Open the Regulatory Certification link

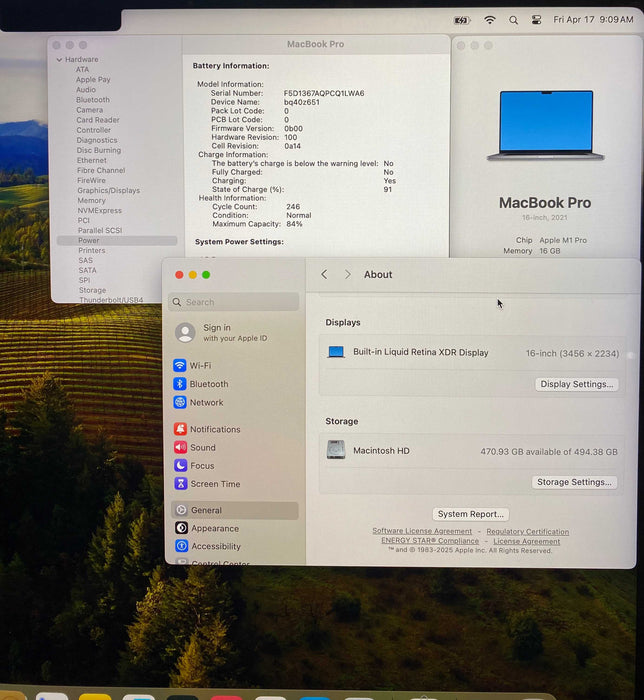pos(528,532)
